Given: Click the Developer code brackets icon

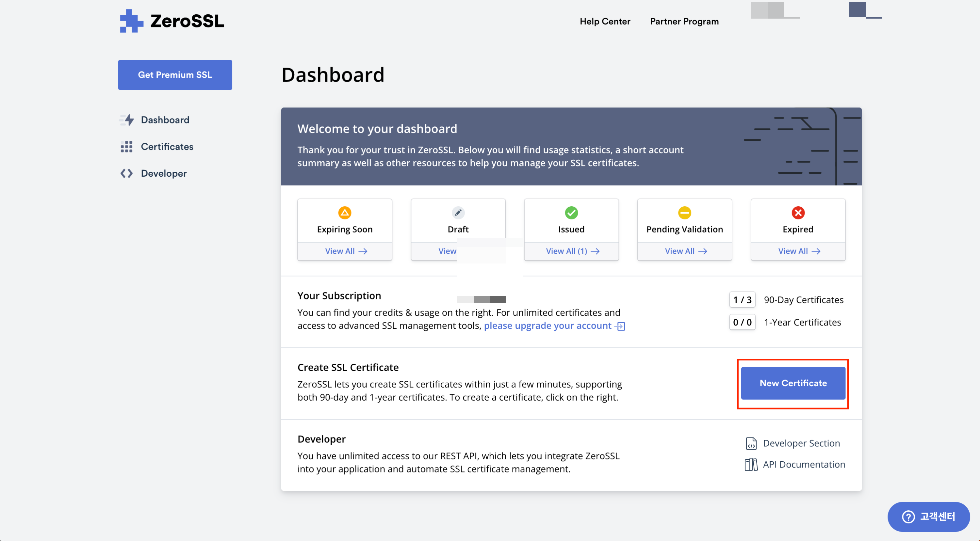Looking at the screenshot, I should tap(126, 173).
